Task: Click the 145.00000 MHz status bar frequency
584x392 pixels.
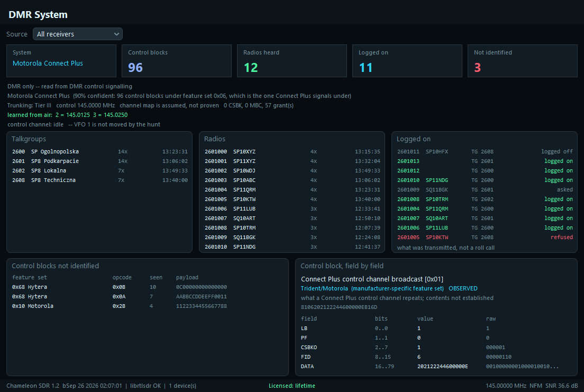Action: [x=506, y=386]
